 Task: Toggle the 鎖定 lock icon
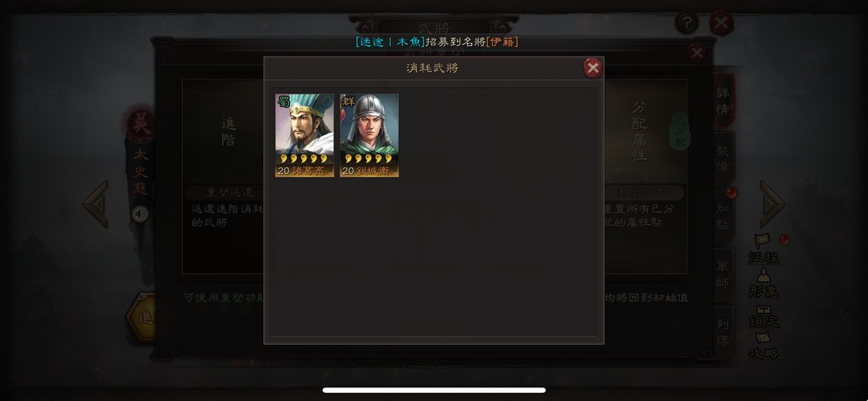tap(763, 316)
